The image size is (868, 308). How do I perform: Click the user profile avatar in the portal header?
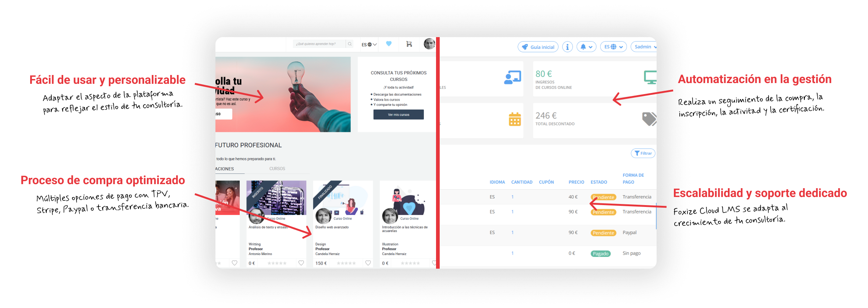429,44
